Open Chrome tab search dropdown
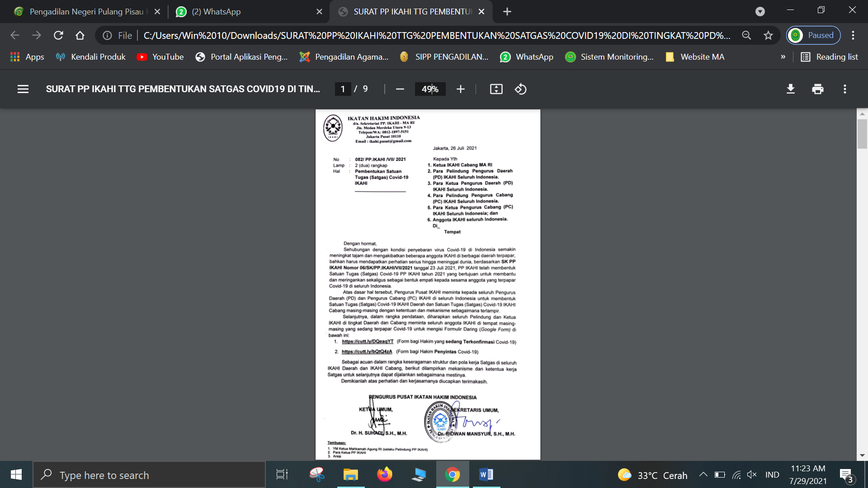Screen dimensions: 868x488 (x=760, y=12)
